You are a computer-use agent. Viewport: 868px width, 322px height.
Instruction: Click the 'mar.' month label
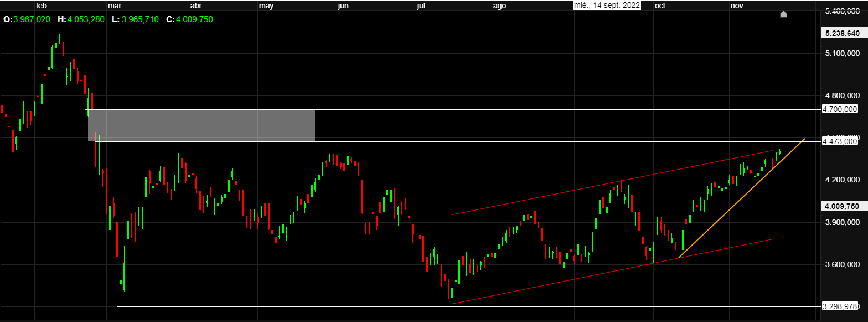tap(116, 6)
